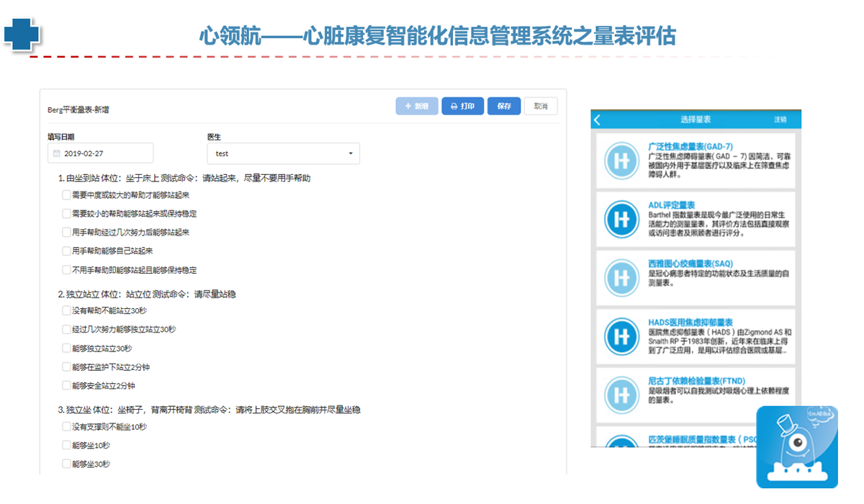Open the 医生 dropdown showing test
864x504 pixels.
(283, 153)
